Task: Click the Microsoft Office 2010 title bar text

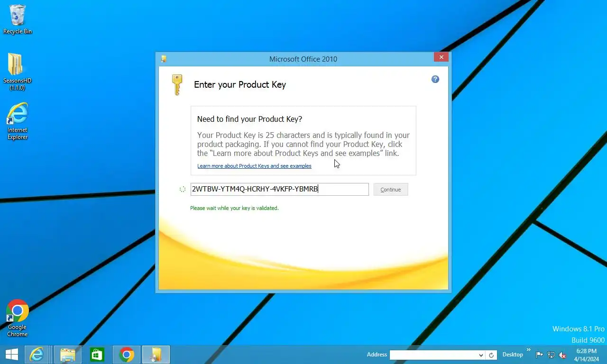Action: click(303, 59)
